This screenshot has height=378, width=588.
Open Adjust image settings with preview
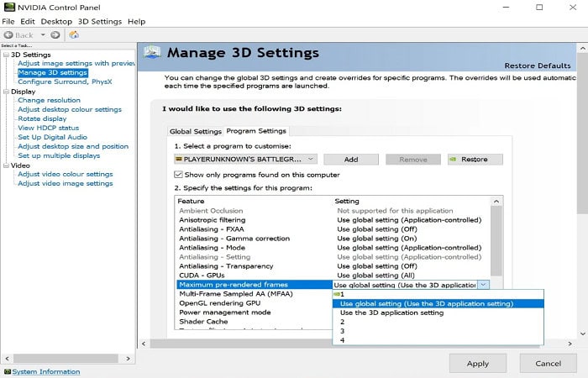[x=76, y=63]
